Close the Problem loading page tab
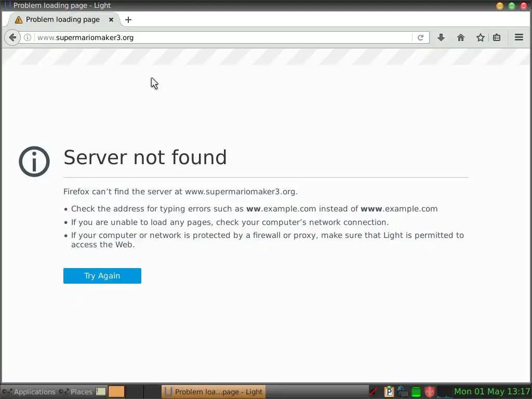This screenshot has width=532, height=399. click(111, 20)
